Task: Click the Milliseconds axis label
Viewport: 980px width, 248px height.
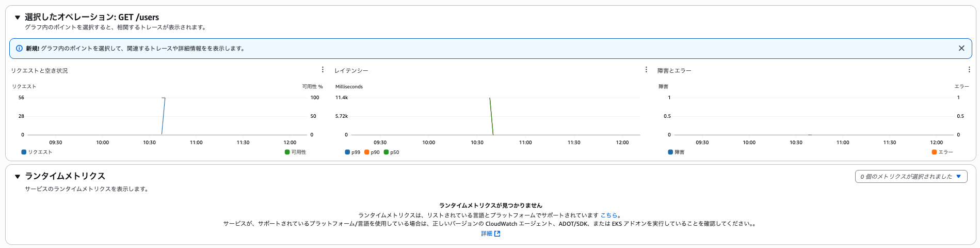Action: pyautogui.click(x=349, y=87)
